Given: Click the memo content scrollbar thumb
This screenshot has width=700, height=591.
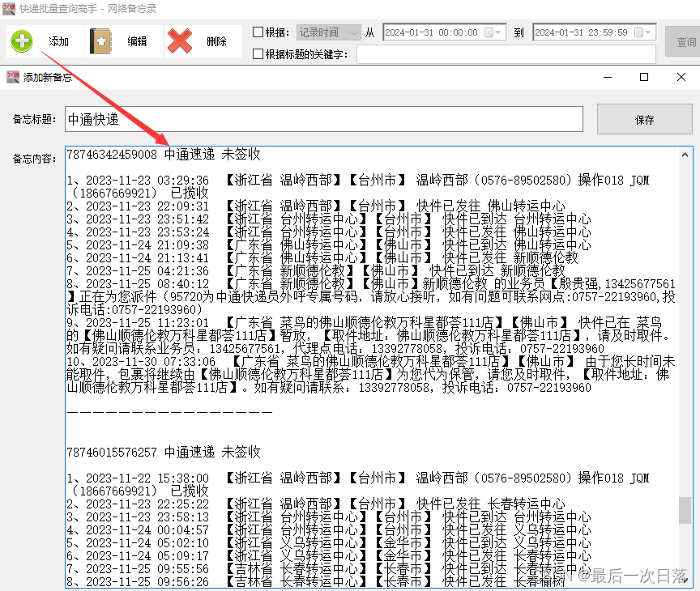Looking at the screenshot, I should point(685,510).
